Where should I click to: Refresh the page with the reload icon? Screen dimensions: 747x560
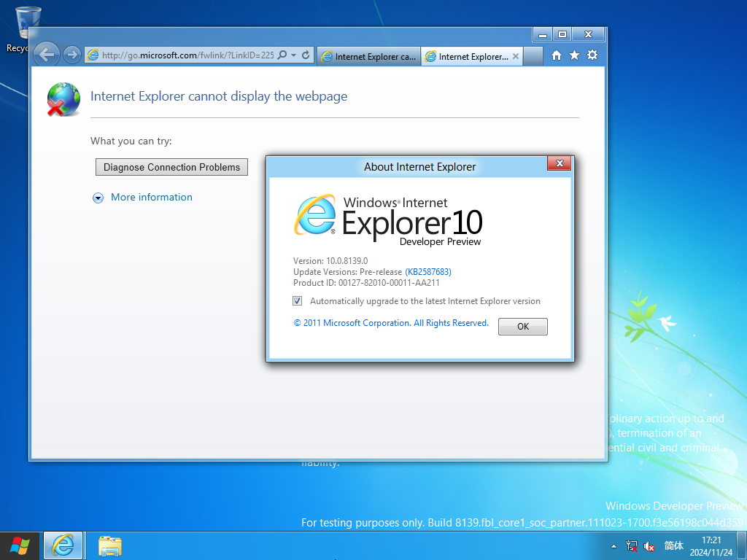(306, 55)
